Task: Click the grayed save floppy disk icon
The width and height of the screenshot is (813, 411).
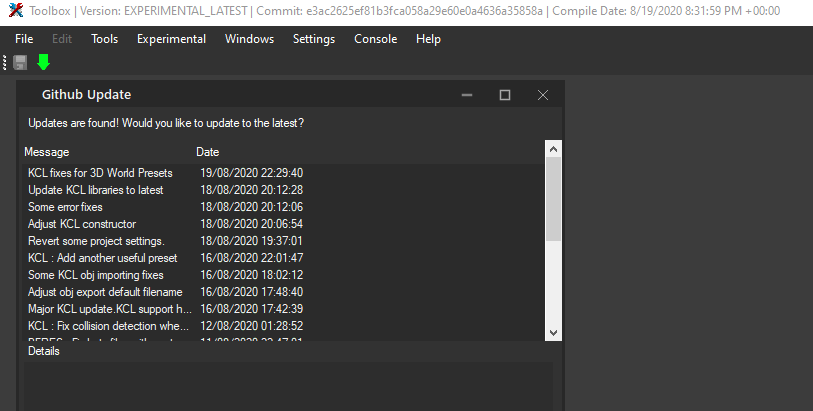Action: click(20, 63)
